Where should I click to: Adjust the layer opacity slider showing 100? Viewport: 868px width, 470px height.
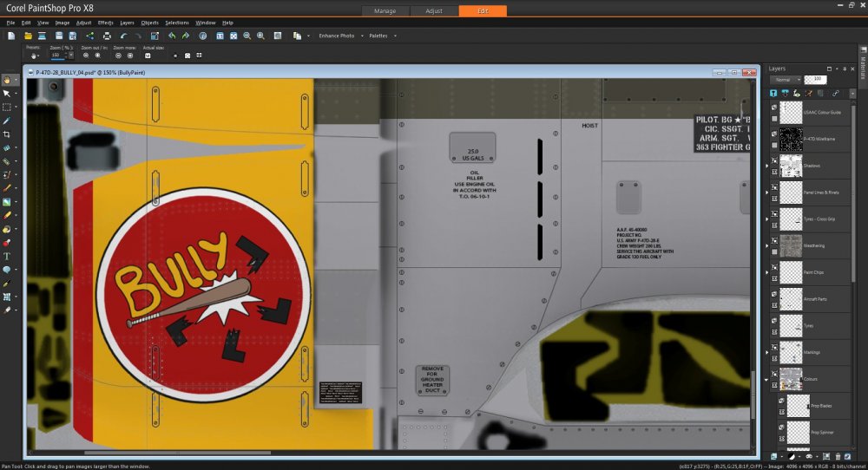click(815, 80)
